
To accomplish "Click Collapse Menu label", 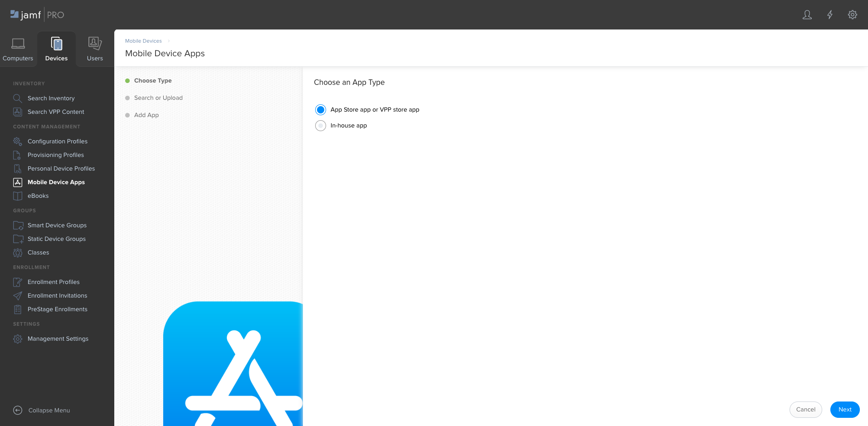I will pos(49,411).
